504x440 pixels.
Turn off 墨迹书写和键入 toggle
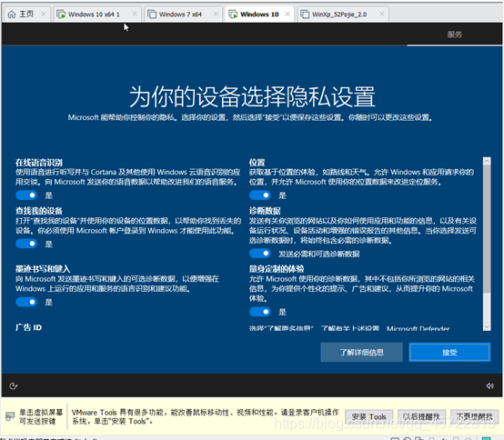[26, 302]
